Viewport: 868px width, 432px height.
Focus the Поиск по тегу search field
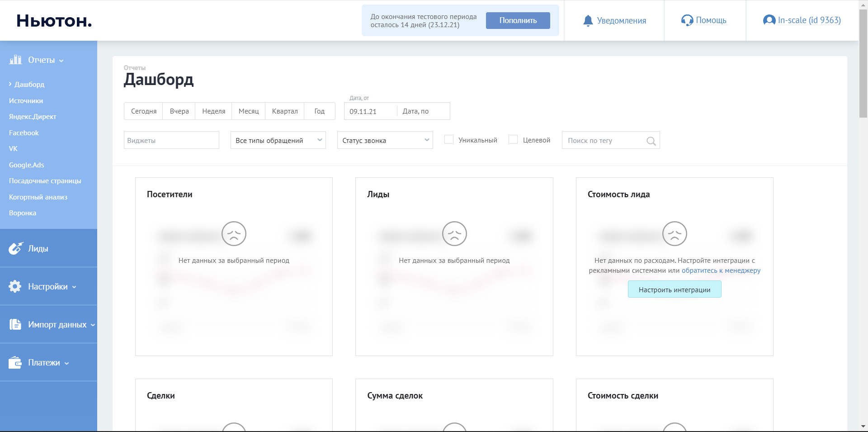coord(611,140)
